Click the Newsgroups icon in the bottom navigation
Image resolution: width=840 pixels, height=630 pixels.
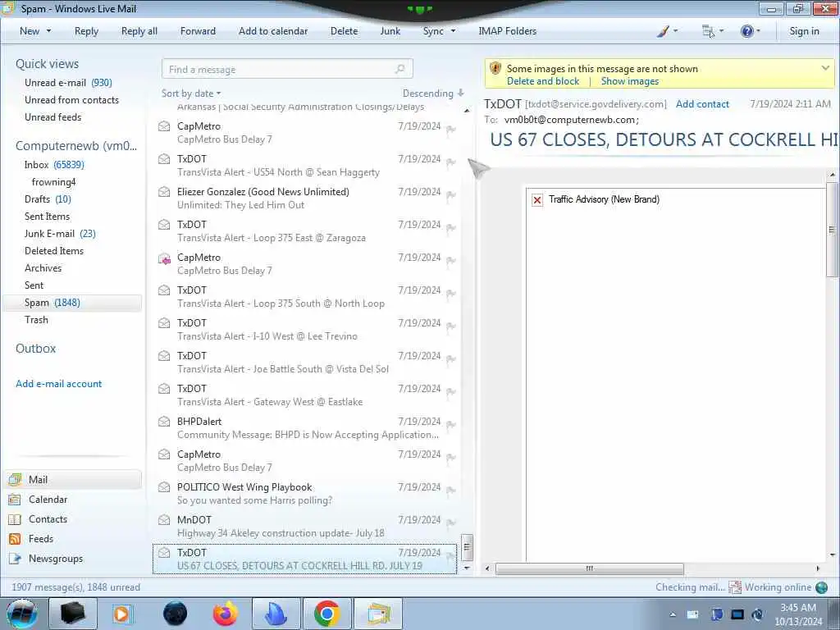click(15, 559)
